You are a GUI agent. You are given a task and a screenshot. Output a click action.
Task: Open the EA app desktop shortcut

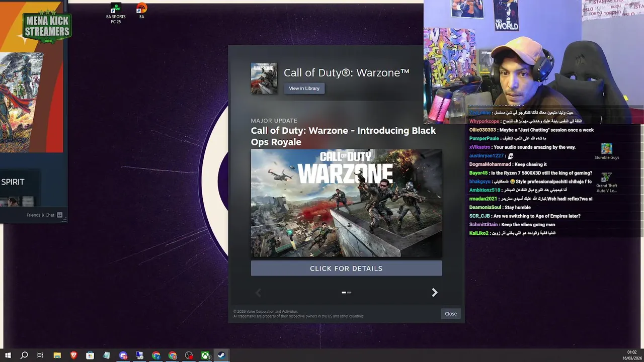tap(141, 11)
